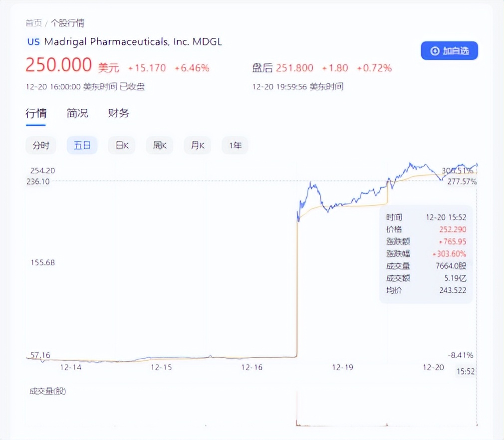
Task: Switch to 周K weekly candlestick view
Action: tap(159, 145)
